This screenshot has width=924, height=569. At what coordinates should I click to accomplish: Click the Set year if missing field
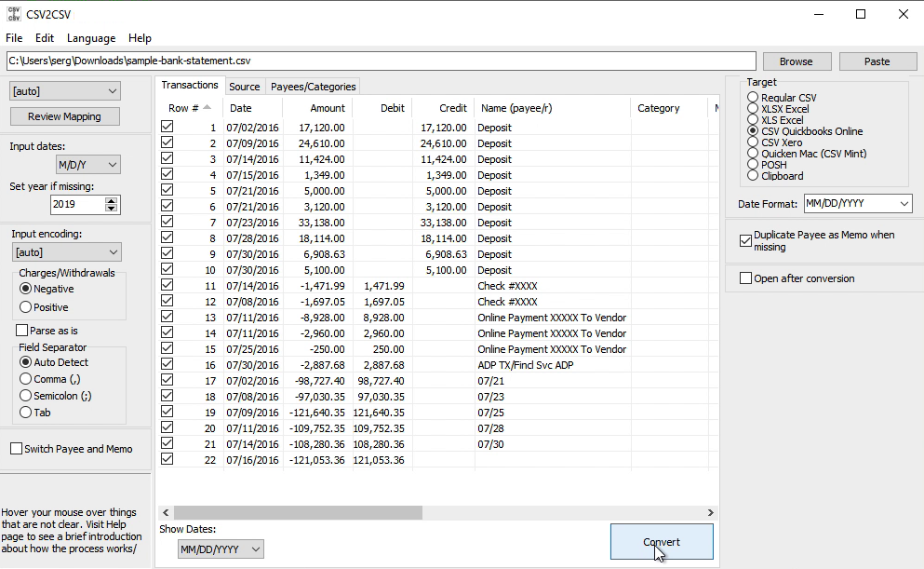(x=78, y=204)
